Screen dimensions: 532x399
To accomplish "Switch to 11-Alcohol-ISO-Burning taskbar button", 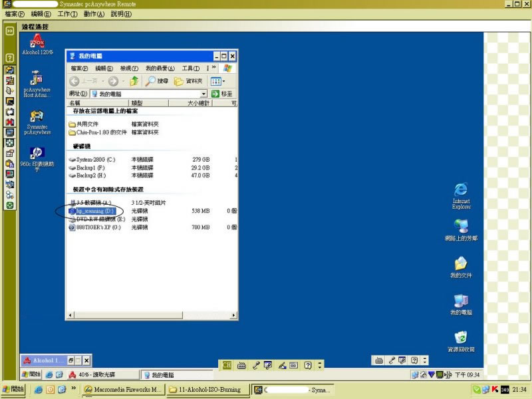I will click(208, 390).
